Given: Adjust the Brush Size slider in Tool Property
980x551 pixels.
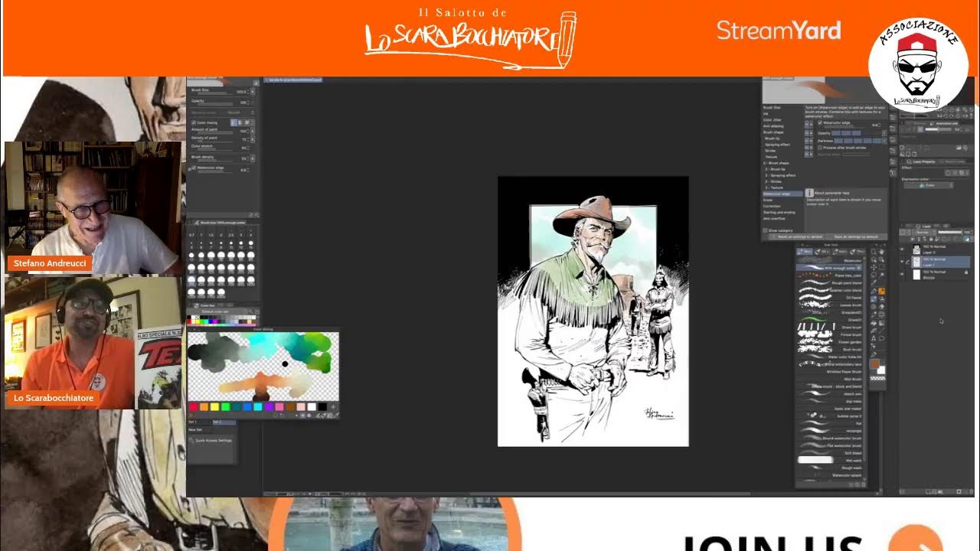Looking at the screenshot, I should point(215,93).
